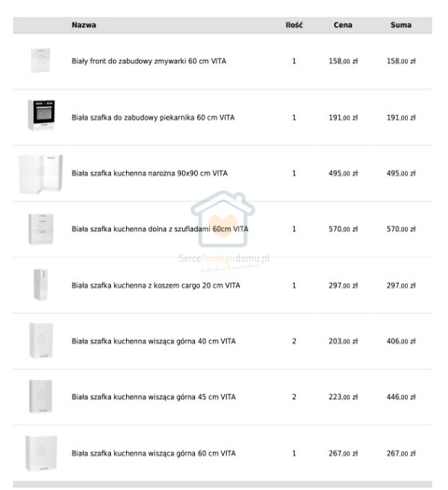The image size is (448, 490).
Task: Open the 60 cm wall cabinet thumbnail
Action: click(41, 453)
